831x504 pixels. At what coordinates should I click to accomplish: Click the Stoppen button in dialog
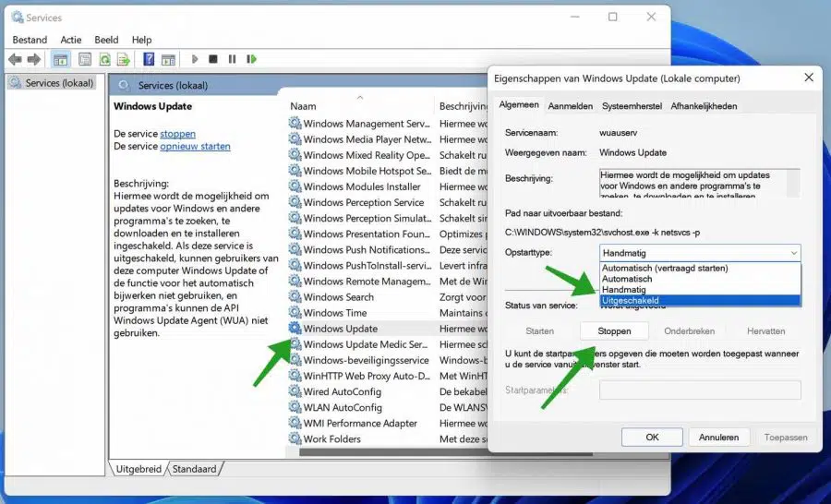[614, 331]
